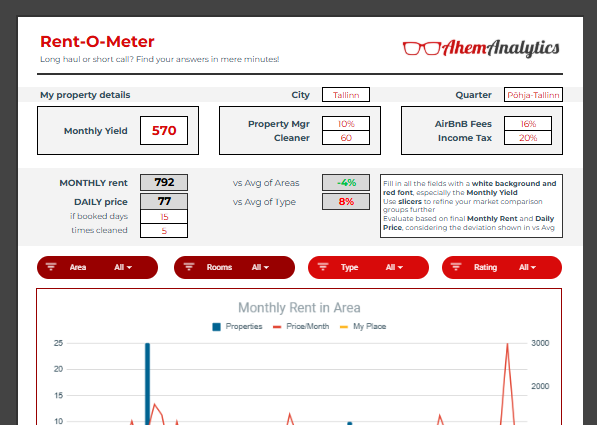Screen dimensions: 597x425
Task: Select the AirBnB Fees 16% cell
Action: [x=528, y=124]
